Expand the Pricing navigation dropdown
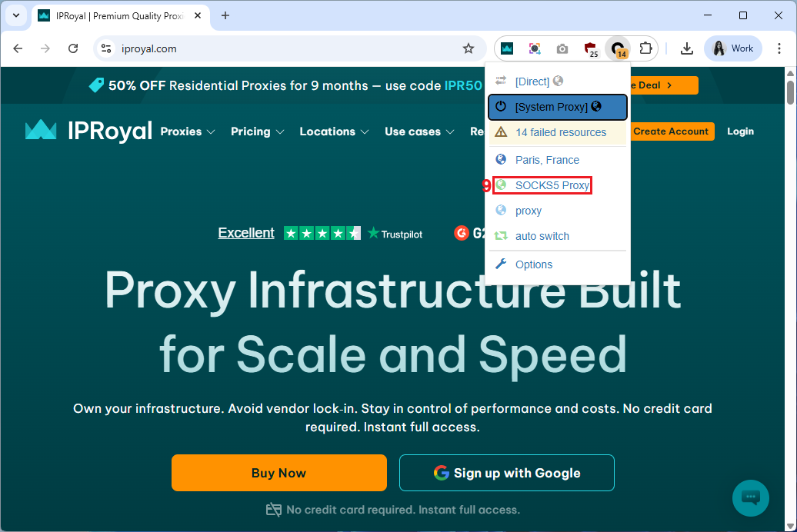Image resolution: width=797 pixels, height=532 pixels. click(257, 131)
